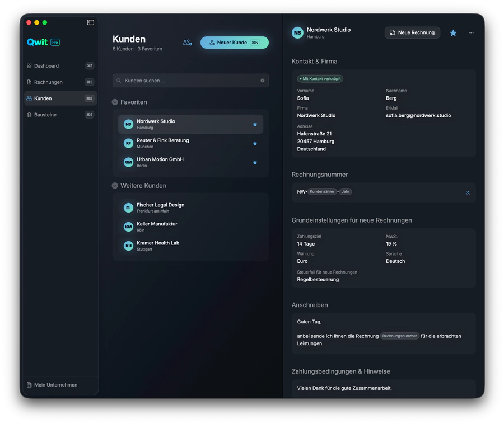504x424 pixels.
Task: Click the NS avatar in list row
Action: coord(129,124)
